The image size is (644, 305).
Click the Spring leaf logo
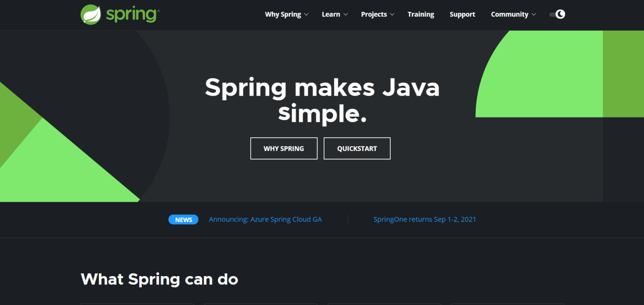point(90,14)
